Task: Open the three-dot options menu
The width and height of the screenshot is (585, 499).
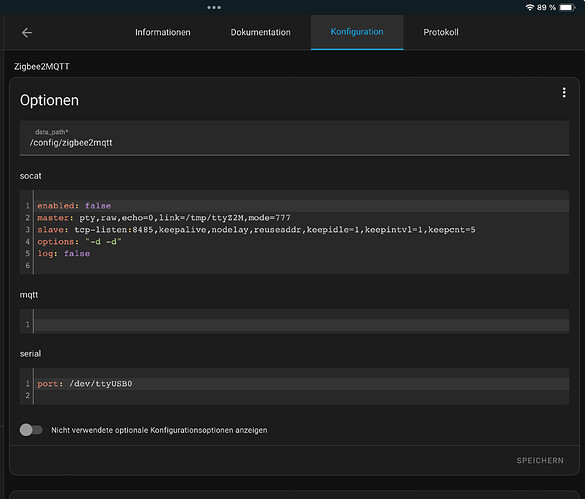Action: coord(564,93)
